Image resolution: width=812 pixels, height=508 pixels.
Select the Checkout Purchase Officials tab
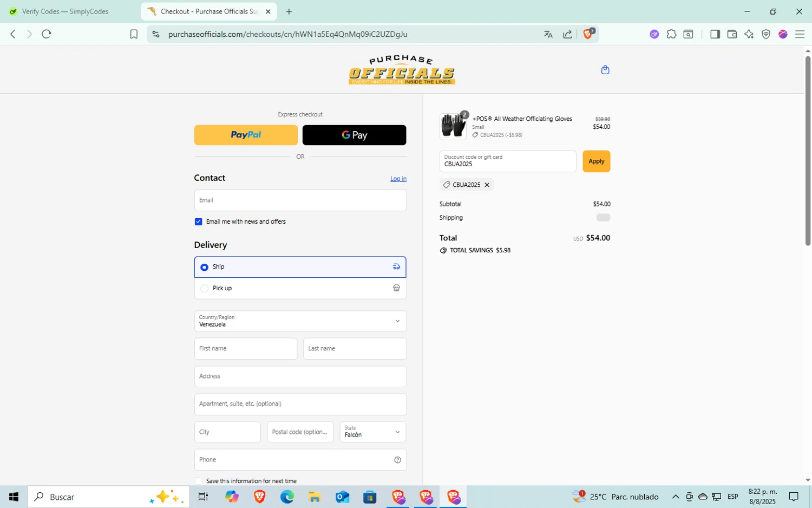click(x=209, y=11)
